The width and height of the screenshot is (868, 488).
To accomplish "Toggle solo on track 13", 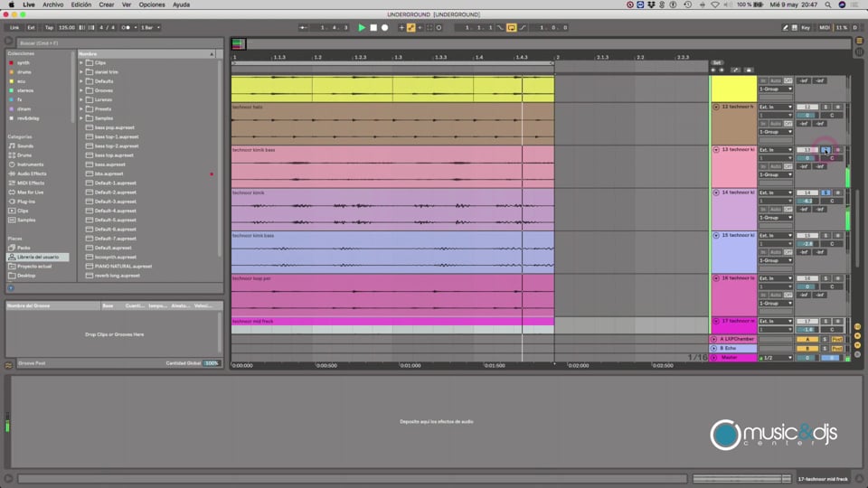I will pos(826,150).
